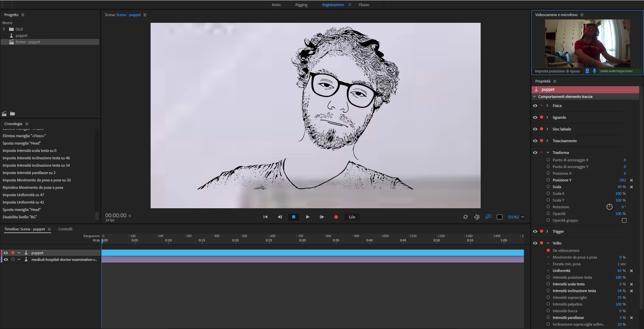
Task: Toggle the microphone input icon
Action: [594, 71]
